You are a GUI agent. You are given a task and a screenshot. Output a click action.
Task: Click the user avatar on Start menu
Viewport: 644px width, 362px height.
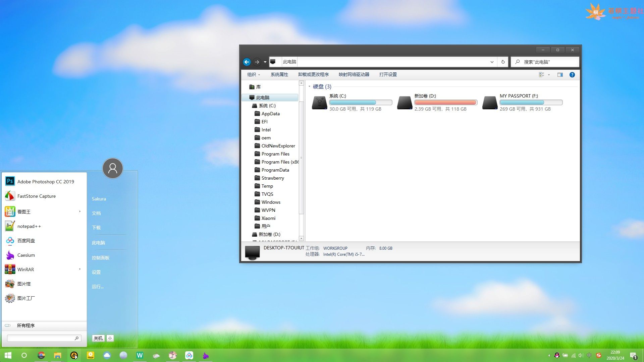point(113,168)
